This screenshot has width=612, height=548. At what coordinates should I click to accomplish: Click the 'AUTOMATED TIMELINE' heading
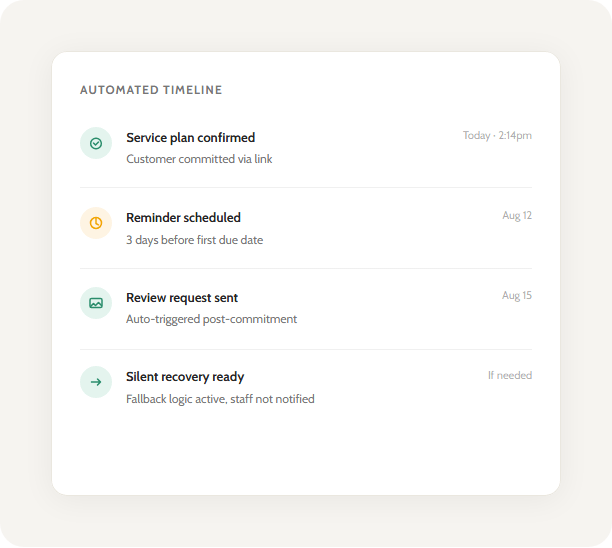point(151,90)
